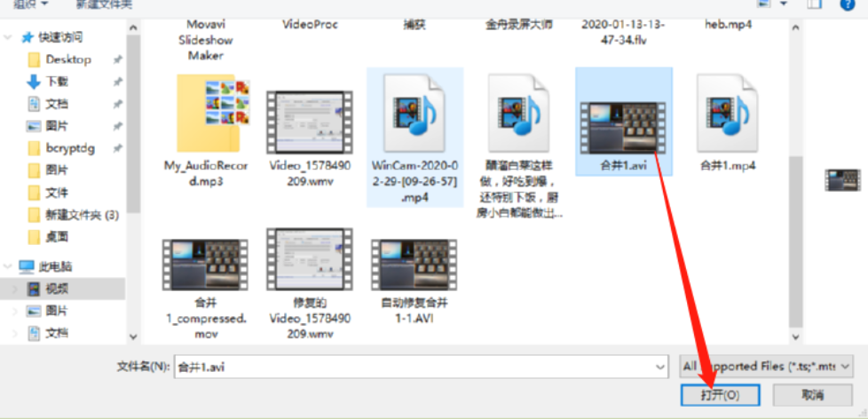This screenshot has width=868, height=419.
Task: Open the 组织 menu
Action: [x=30, y=4]
